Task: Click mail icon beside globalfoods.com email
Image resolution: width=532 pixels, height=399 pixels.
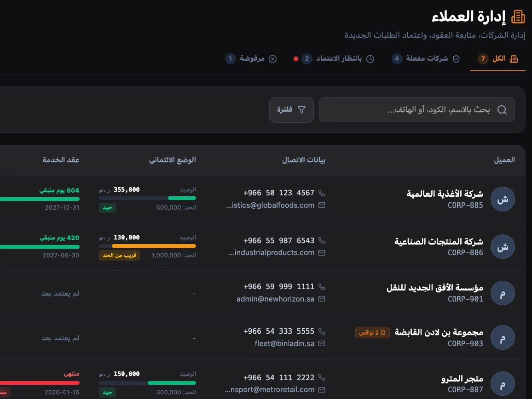Action: [322, 205]
